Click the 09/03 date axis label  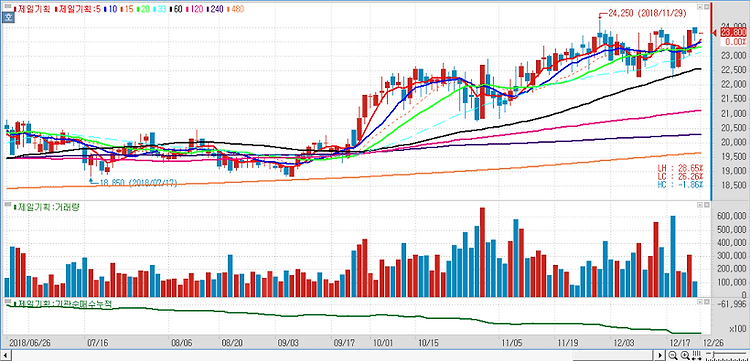(288, 343)
